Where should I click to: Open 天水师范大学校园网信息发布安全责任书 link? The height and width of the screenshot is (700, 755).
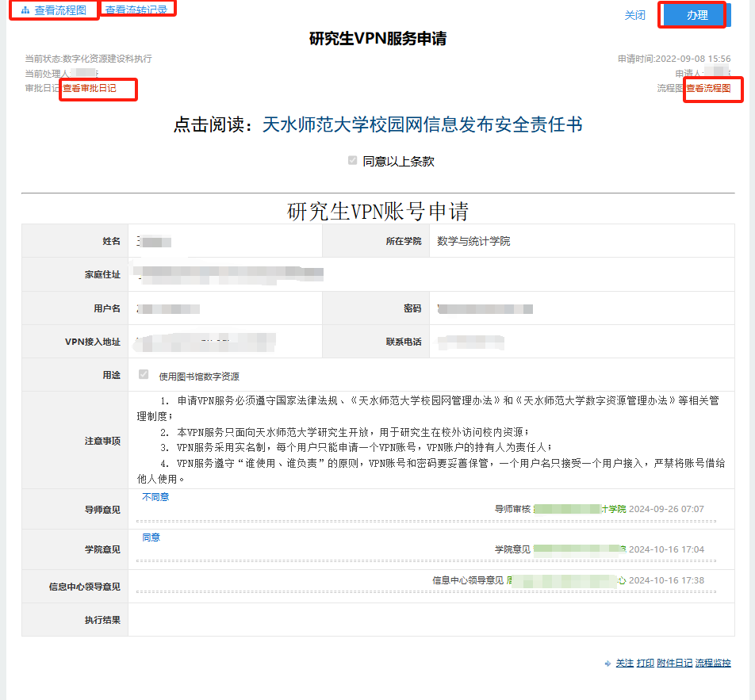click(422, 125)
